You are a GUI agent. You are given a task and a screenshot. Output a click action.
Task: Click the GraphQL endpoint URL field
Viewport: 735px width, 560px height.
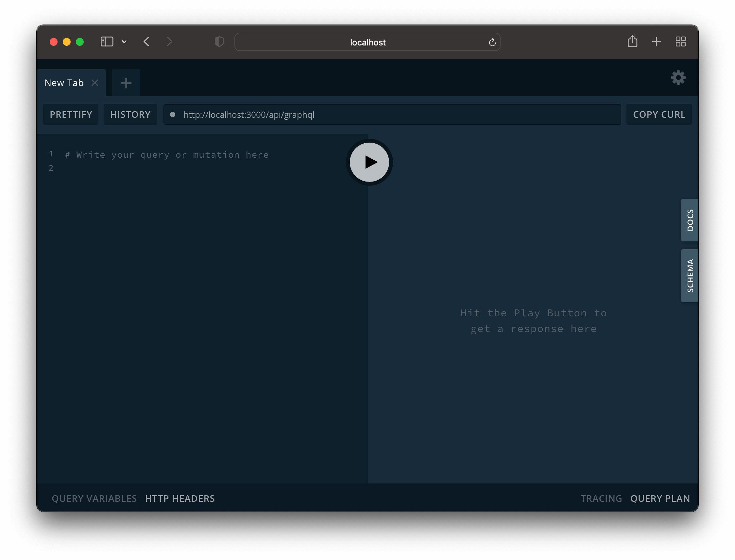pyautogui.click(x=392, y=115)
